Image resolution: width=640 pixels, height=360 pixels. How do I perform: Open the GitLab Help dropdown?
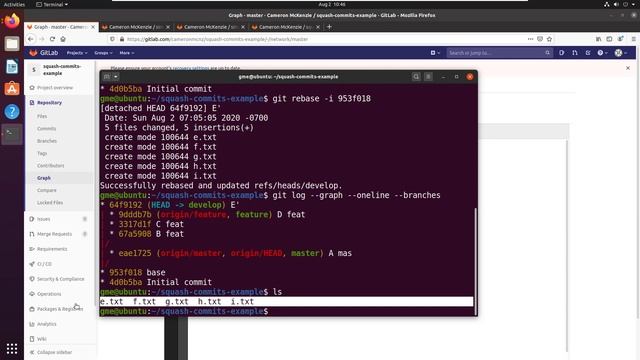pyautogui.click(x=602, y=53)
